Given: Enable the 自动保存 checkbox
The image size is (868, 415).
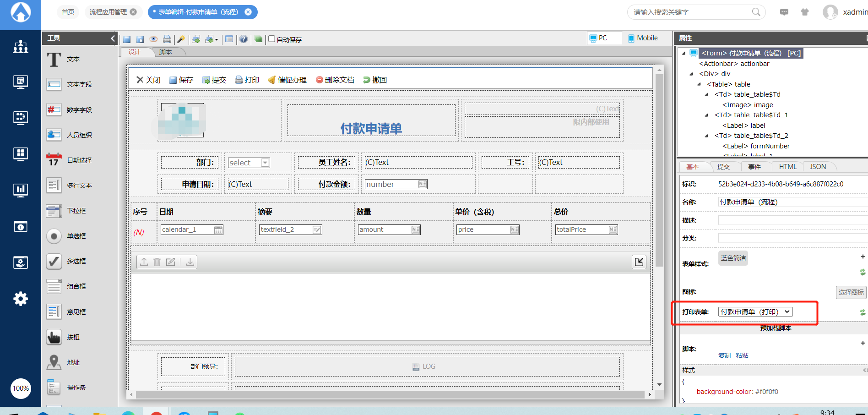Looking at the screenshot, I should click(271, 39).
